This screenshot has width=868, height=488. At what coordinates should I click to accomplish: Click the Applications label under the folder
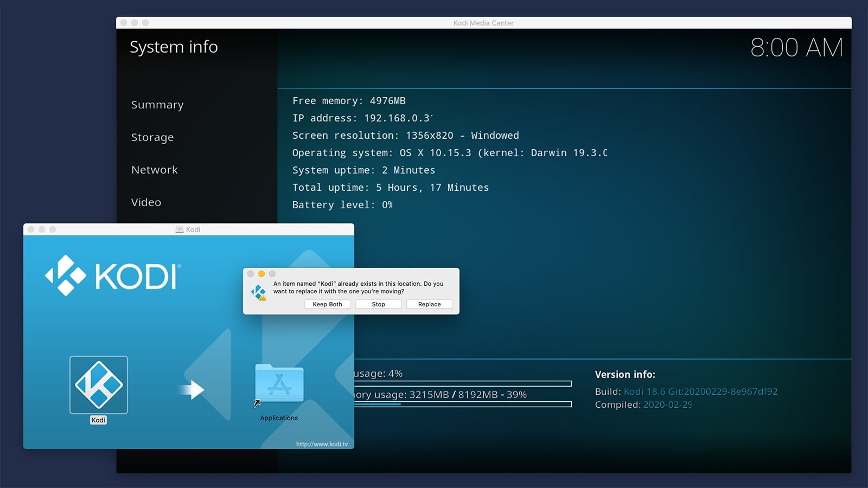point(279,418)
